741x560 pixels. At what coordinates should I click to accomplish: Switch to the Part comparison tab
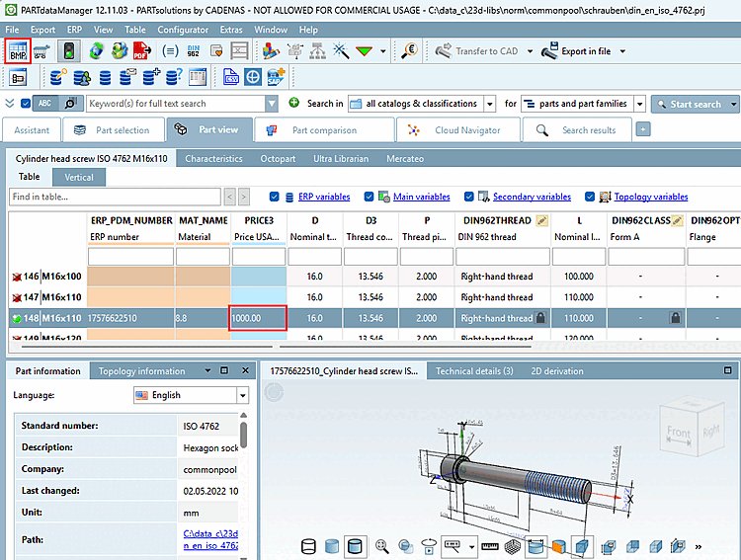click(x=324, y=130)
